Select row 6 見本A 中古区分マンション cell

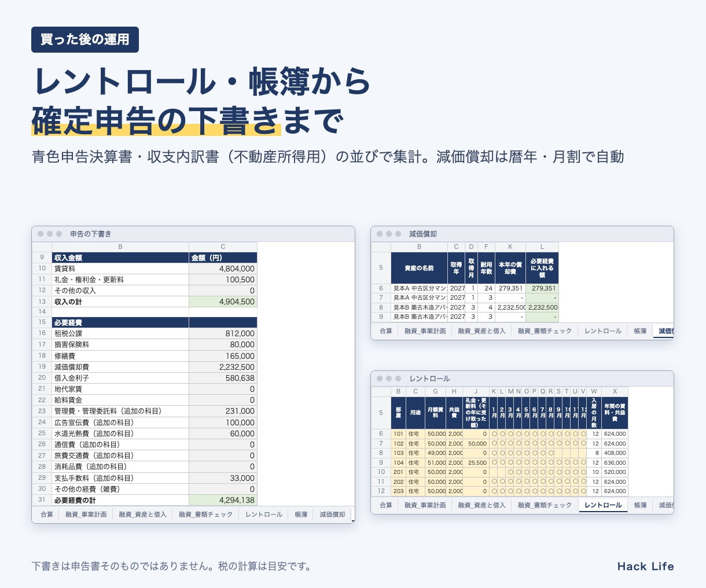tap(419, 288)
